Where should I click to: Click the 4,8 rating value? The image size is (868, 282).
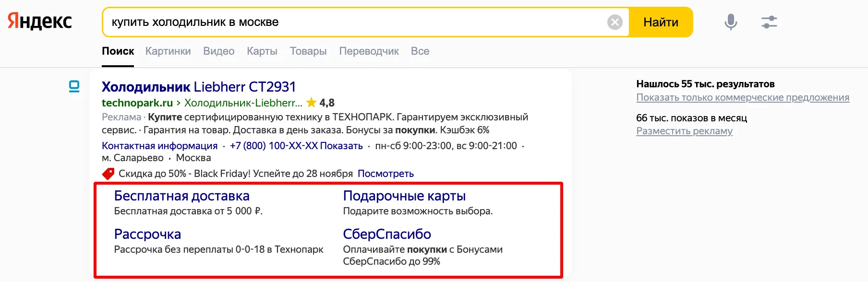pyautogui.click(x=327, y=103)
